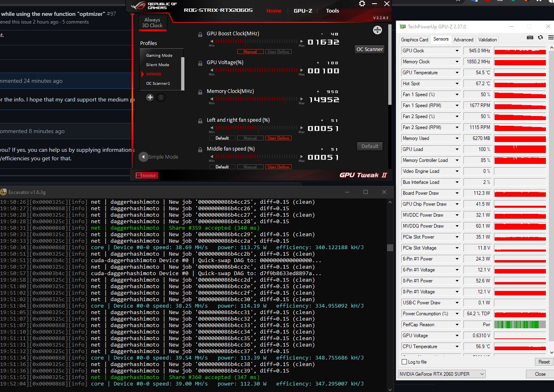Switch left and right fan speed to Manual
This screenshot has width=554, height=392.
[250, 138]
